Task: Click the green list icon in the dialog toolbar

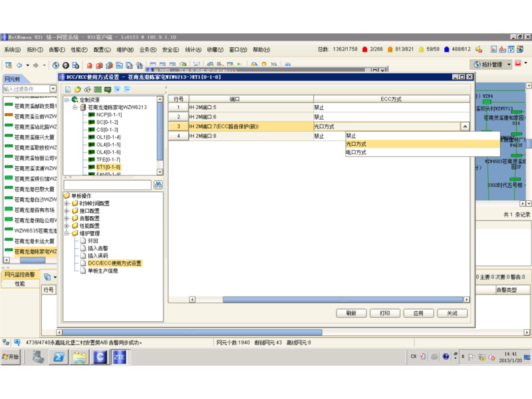Action: click(x=98, y=89)
